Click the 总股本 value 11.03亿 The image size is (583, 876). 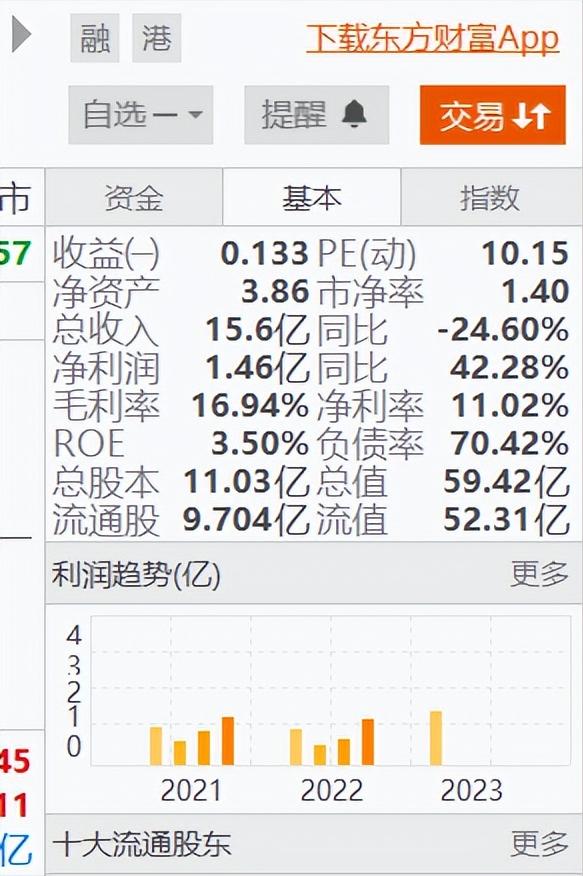tap(246, 482)
